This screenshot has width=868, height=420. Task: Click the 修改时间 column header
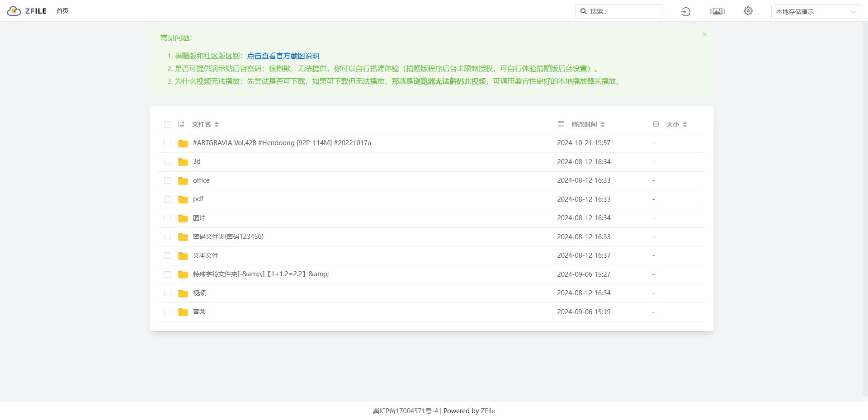(584, 124)
